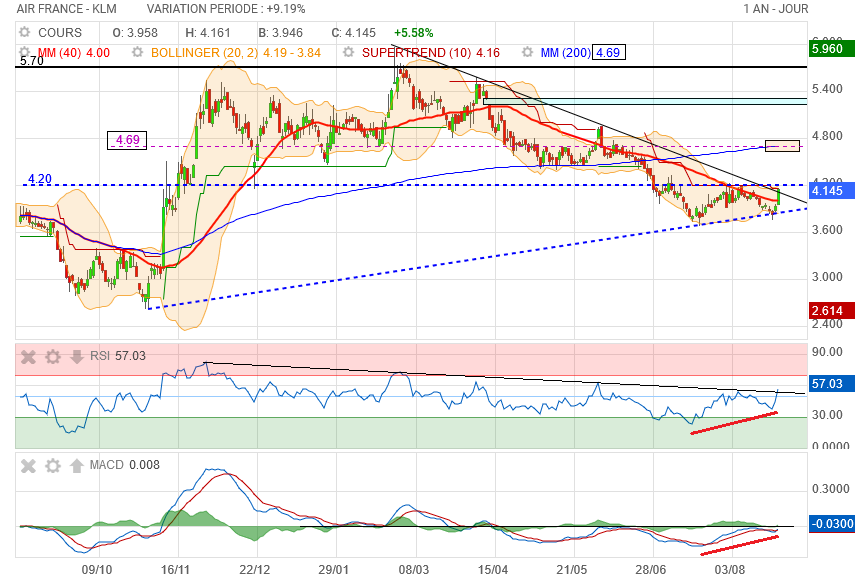Open the RSI settings gear
This screenshot has width=855, height=580.
point(53,357)
